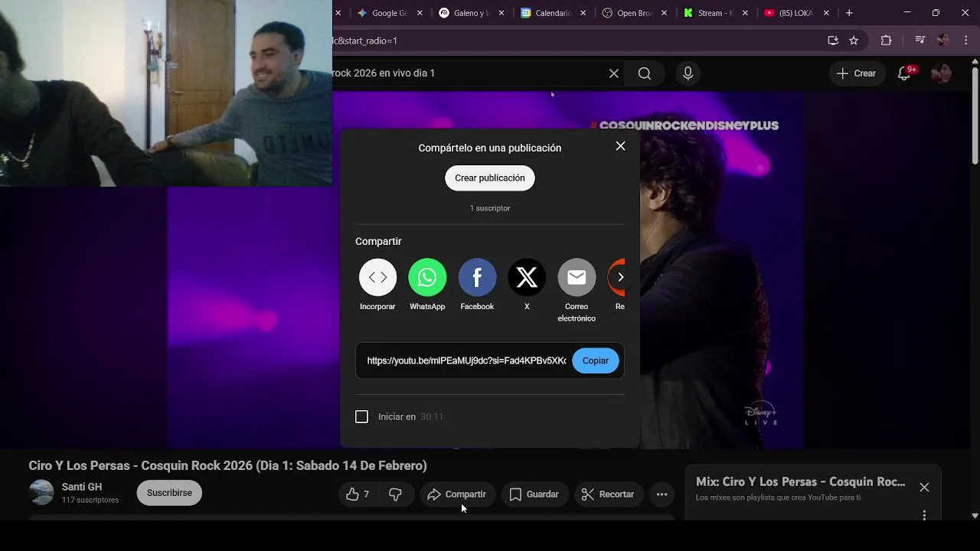Image resolution: width=980 pixels, height=551 pixels.
Task: Share on X using its icon
Action: [x=527, y=277]
